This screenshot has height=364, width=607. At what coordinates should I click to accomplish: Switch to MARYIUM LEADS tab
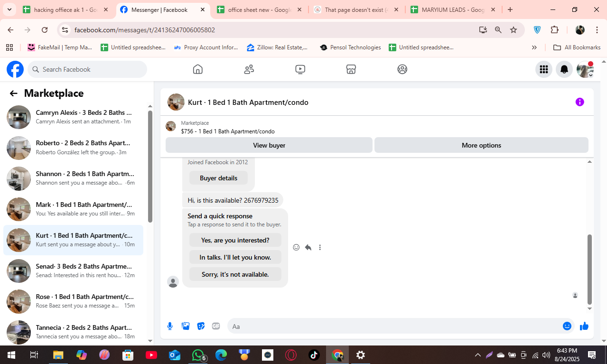(x=452, y=9)
